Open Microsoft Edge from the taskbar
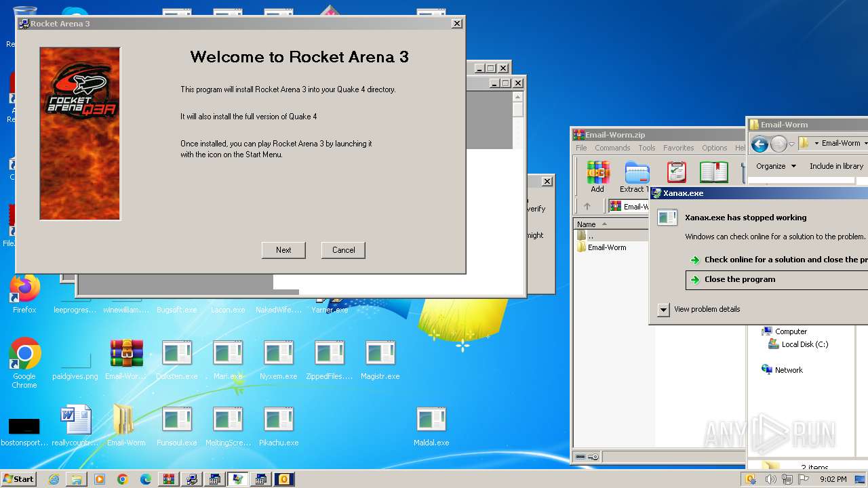The height and width of the screenshot is (488, 868). (x=146, y=479)
